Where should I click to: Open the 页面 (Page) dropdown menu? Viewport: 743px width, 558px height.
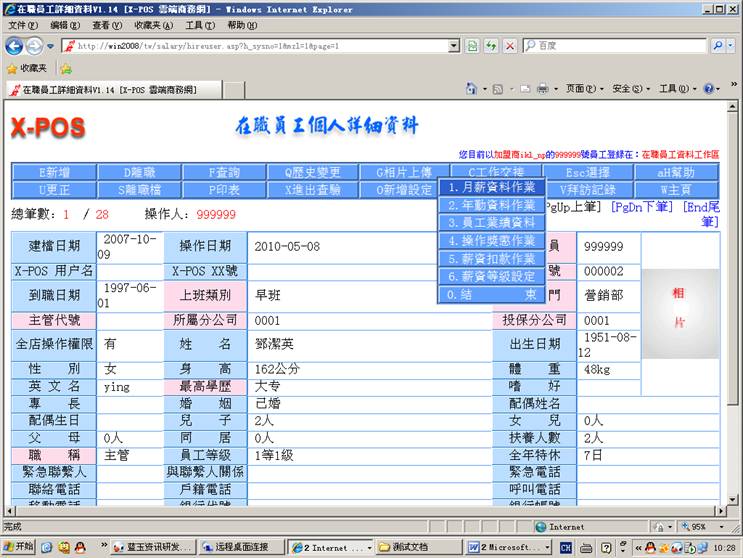[580, 89]
